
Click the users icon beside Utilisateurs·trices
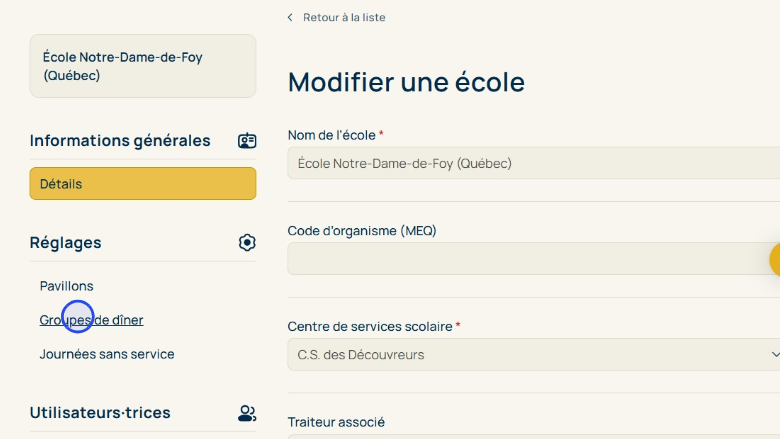pyautogui.click(x=247, y=413)
